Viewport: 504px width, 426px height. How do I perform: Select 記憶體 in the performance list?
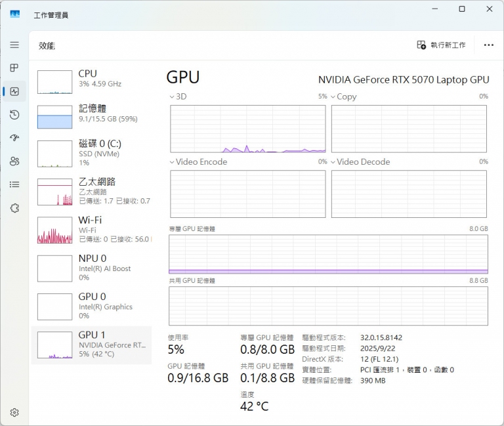click(92, 114)
